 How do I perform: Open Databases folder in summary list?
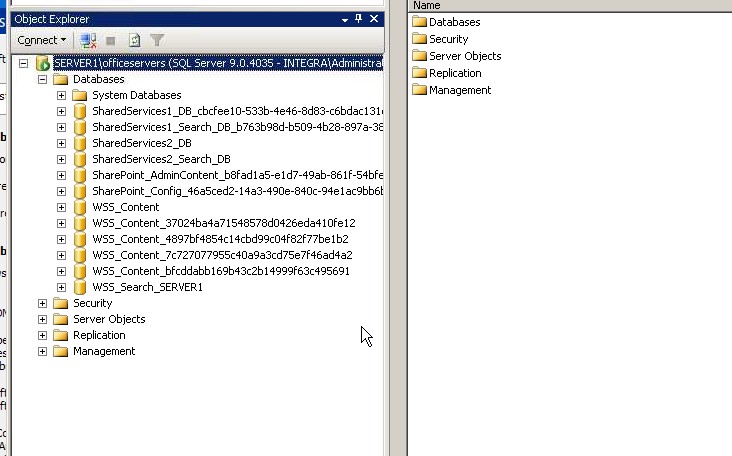(x=446, y=22)
